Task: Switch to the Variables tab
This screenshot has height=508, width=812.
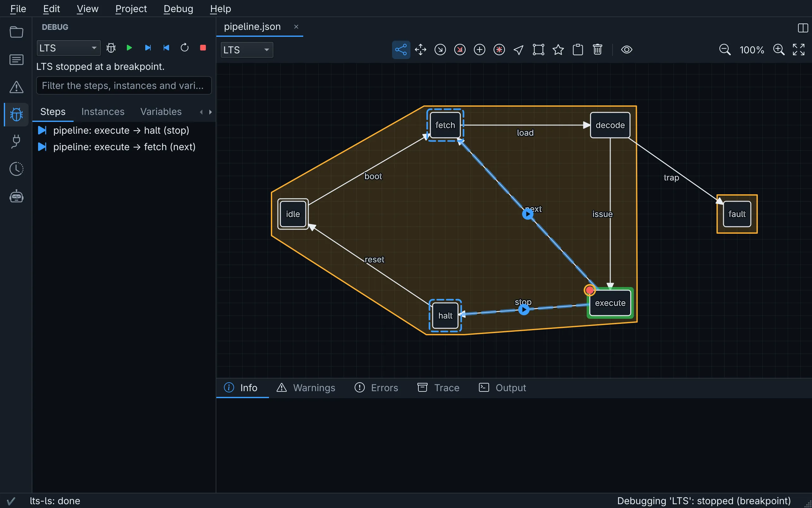Action: coord(161,111)
